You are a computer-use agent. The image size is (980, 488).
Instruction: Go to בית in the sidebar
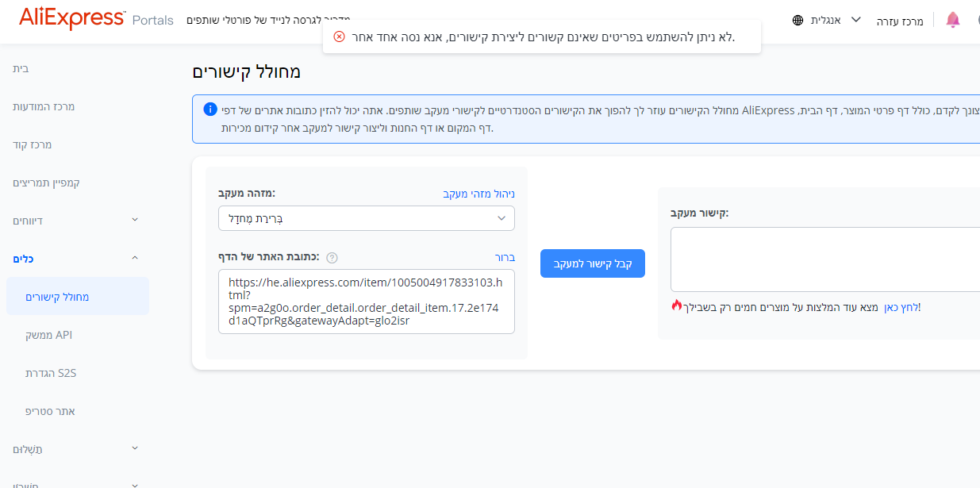point(21,68)
